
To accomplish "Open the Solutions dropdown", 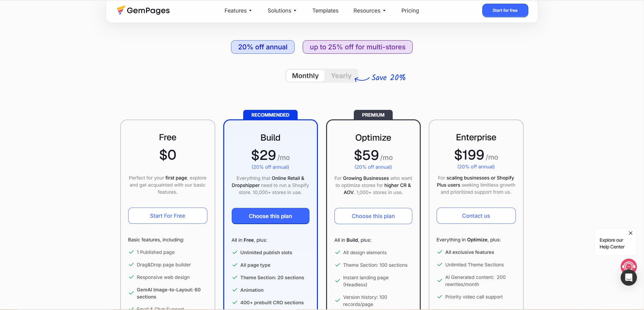I will pyautogui.click(x=282, y=10).
